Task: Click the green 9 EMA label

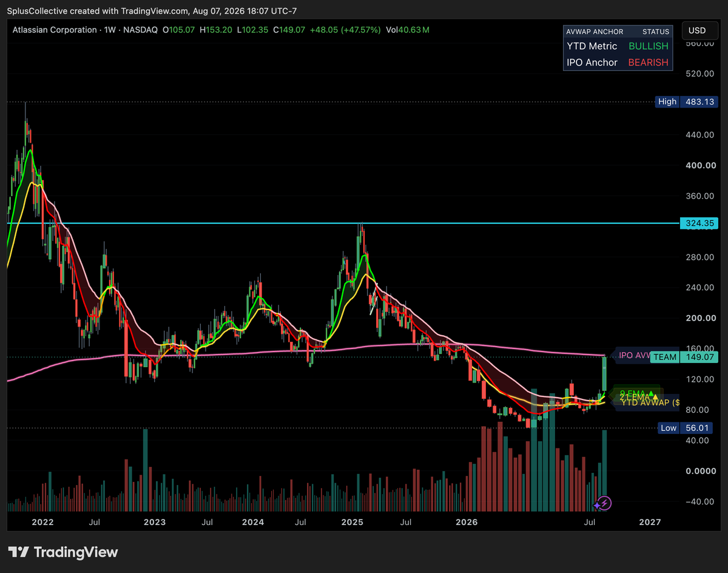Action: tap(637, 393)
